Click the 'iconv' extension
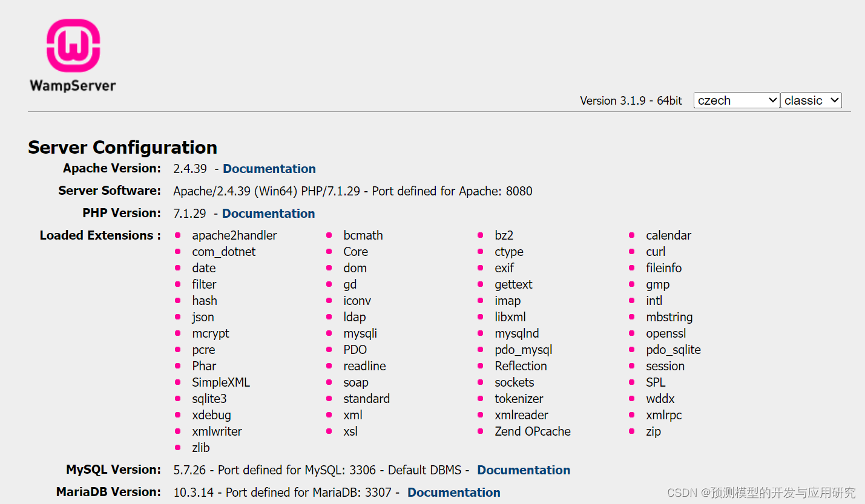The width and height of the screenshot is (865, 504). (x=357, y=301)
